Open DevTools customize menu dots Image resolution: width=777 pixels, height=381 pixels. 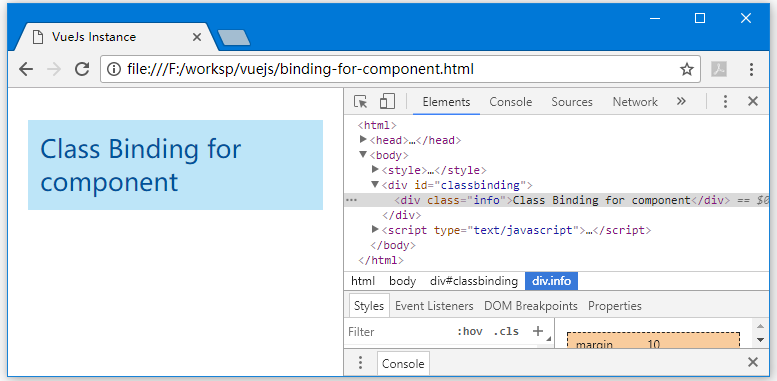pyautogui.click(x=725, y=102)
